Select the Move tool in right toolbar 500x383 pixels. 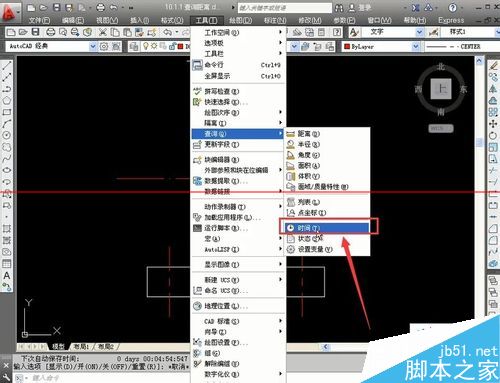point(493,124)
